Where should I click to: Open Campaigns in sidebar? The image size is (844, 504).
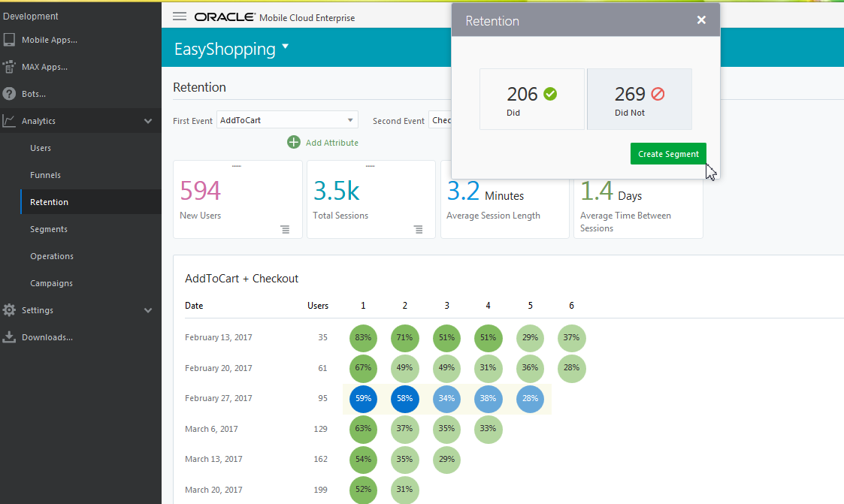pyautogui.click(x=51, y=283)
